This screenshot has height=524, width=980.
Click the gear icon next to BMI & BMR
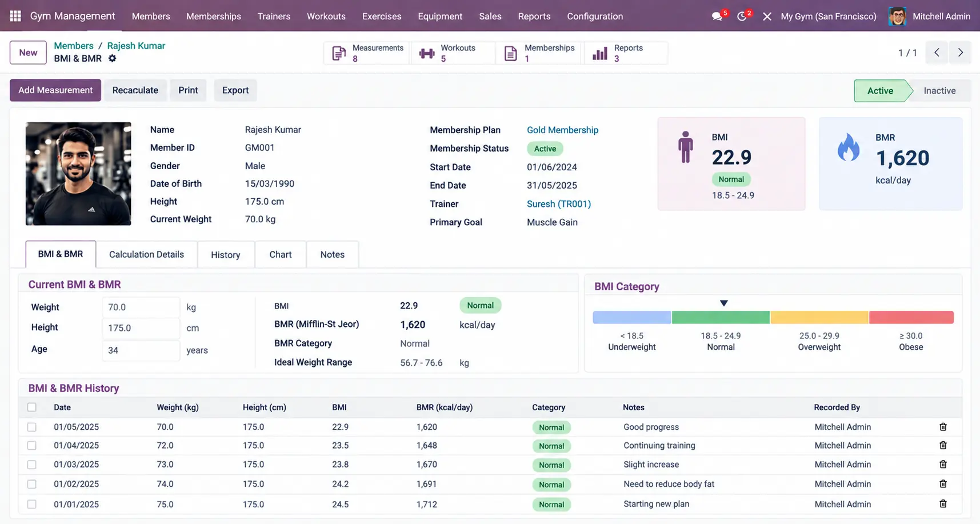coord(113,58)
